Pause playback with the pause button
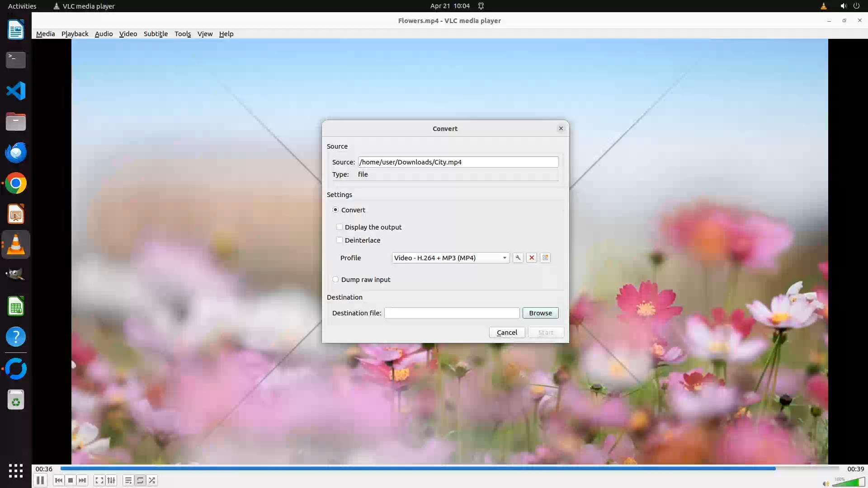Viewport: 868px width, 488px height. click(x=40, y=480)
